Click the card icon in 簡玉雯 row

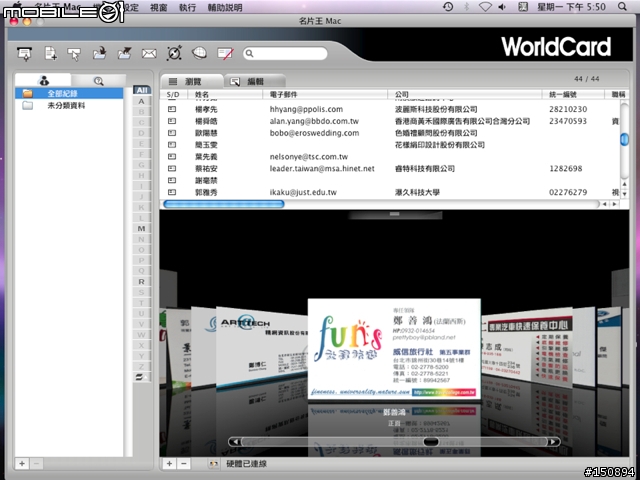point(172,144)
